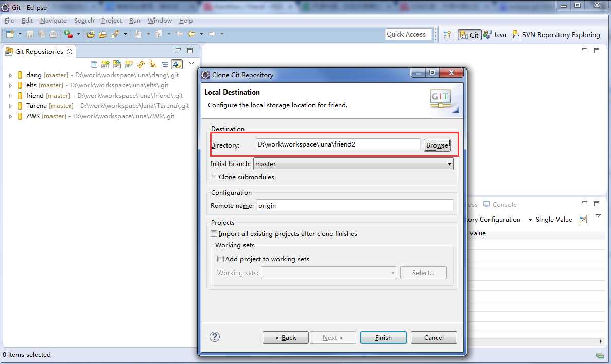Viewport: 611px width, 364px height.
Task: Click the Quick Access search box
Action: [x=408, y=34]
